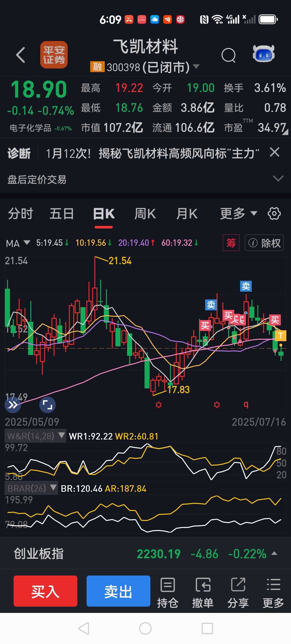Switch to 周K tab

pos(145,214)
